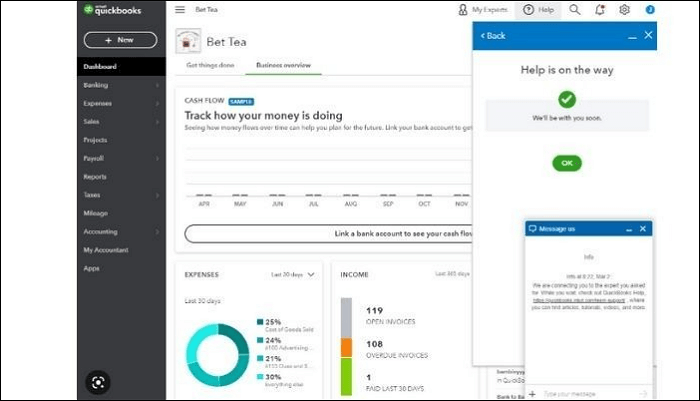700x401 pixels.
Task: Open the Help menu
Action: coord(538,9)
